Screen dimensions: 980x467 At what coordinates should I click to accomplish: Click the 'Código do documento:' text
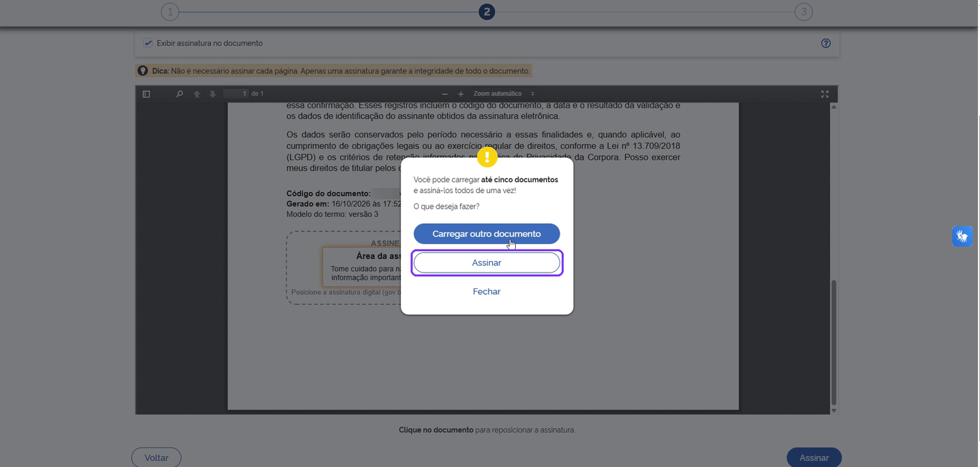329,194
